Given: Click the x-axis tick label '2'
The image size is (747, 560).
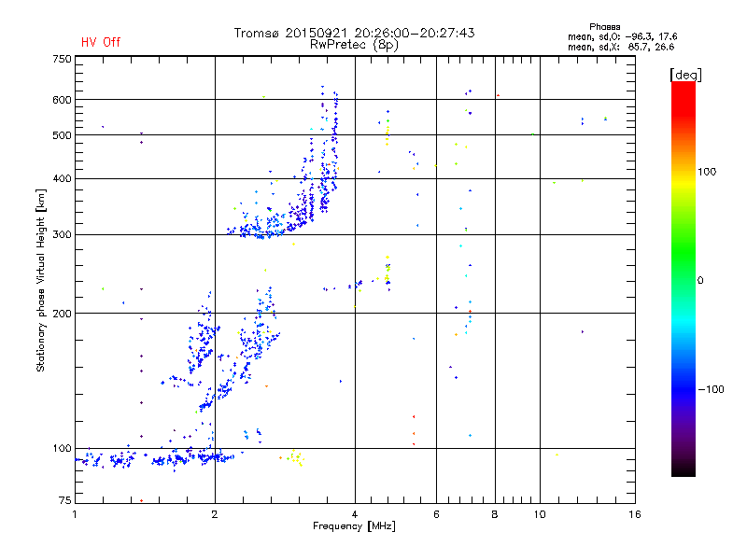Looking at the screenshot, I should [x=215, y=514].
